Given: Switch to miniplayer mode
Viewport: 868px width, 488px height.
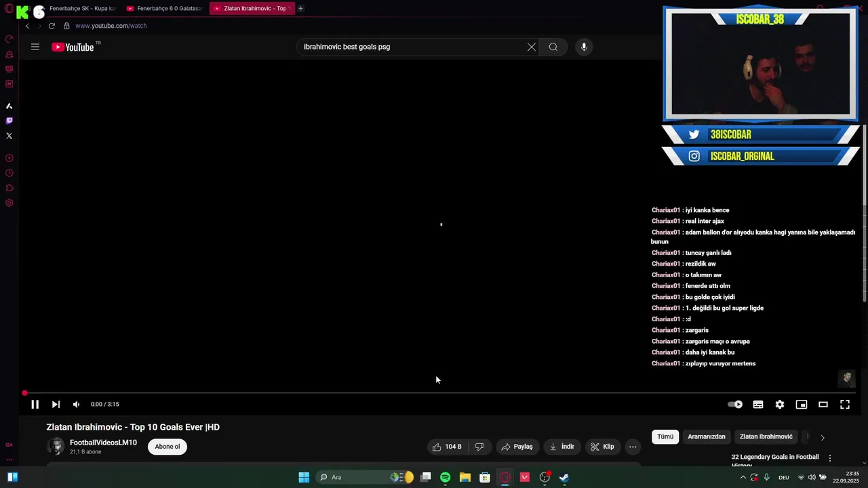Looking at the screenshot, I should point(802,405).
